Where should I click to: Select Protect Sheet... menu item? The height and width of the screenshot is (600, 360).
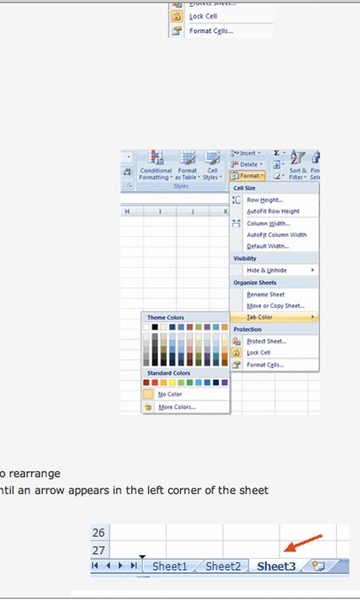pos(267,341)
